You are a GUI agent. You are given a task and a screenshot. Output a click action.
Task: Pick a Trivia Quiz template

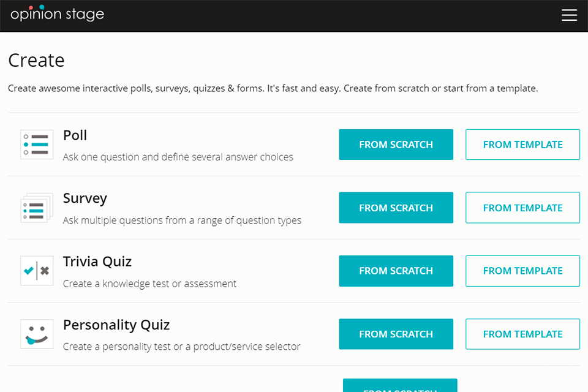(522, 271)
